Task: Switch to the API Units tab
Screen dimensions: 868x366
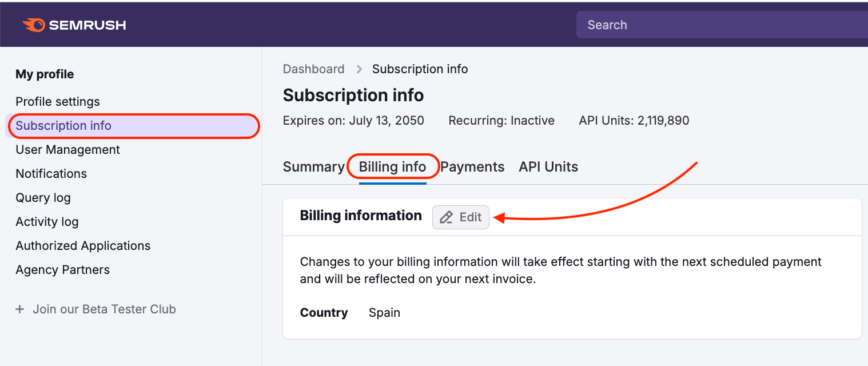Action: [548, 166]
